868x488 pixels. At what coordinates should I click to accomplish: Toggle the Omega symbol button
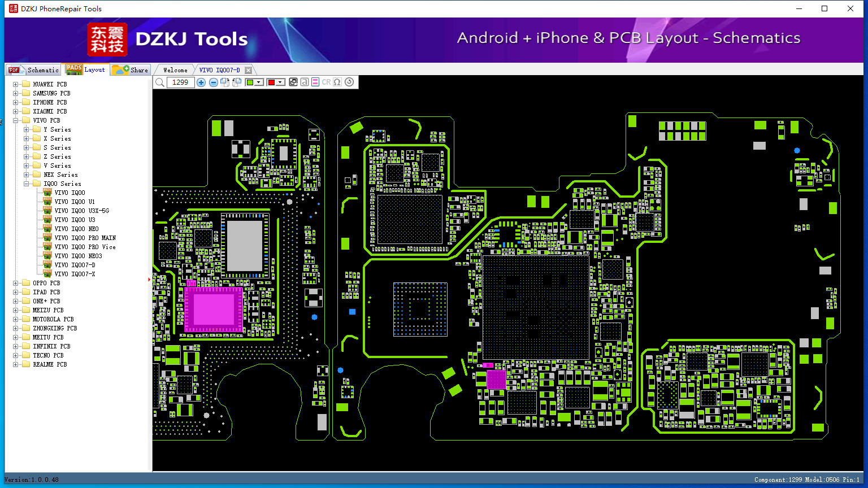(337, 82)
